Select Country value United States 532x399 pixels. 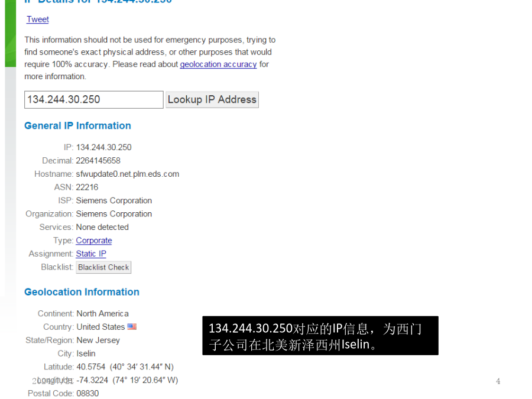100,327
